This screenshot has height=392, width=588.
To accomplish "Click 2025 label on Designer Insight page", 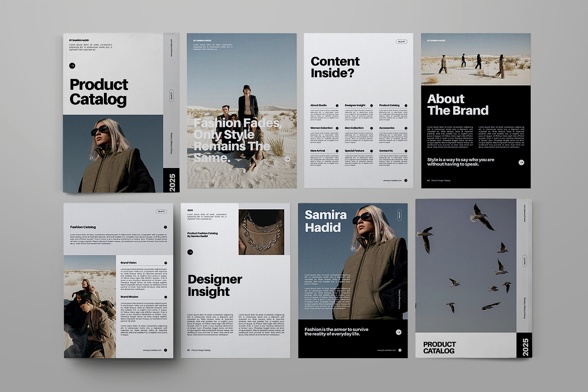I will pyautogui.click(x=190, y=211).
